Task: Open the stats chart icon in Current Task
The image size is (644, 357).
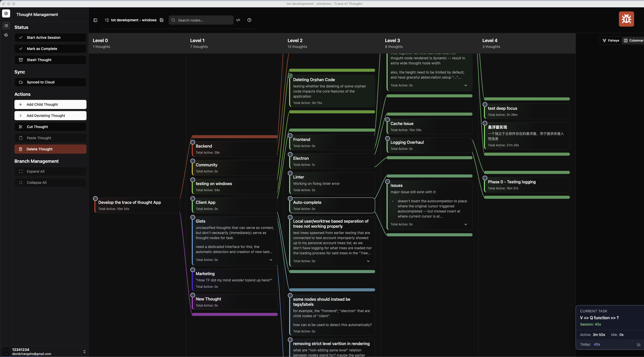Action: 639,344
